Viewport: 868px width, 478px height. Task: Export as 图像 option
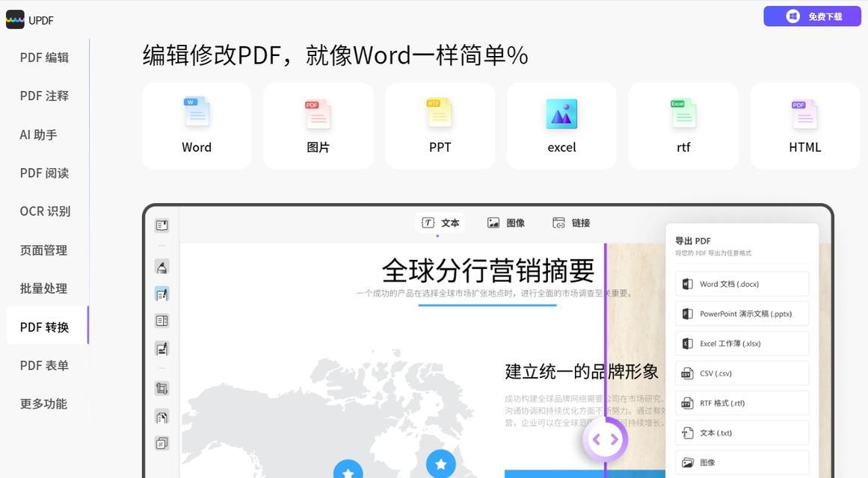[x=742, y=462]
